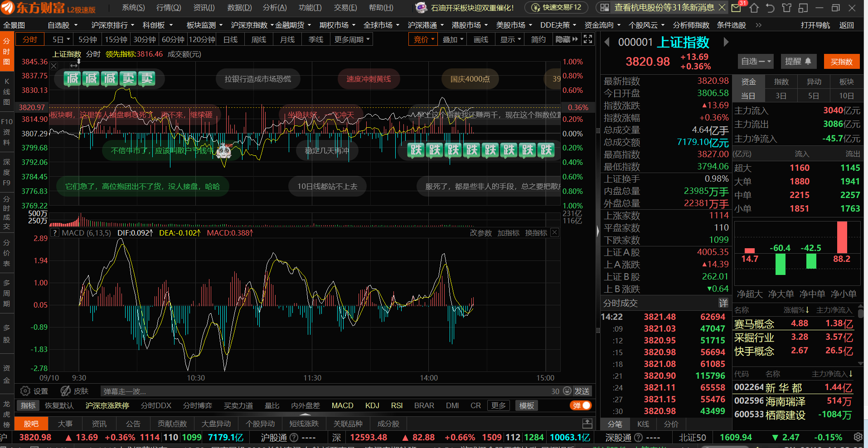Expand 沪深京排行 menu

point(113,25)
